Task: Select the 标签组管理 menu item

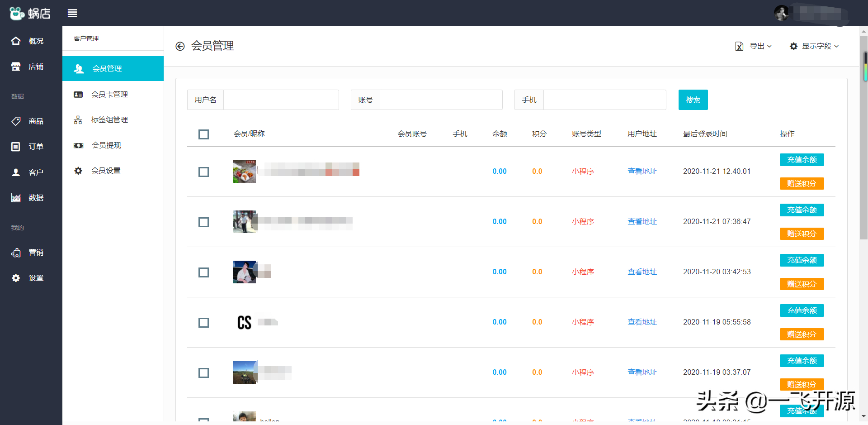Action: pyautogui.click(x=113, y=119)
